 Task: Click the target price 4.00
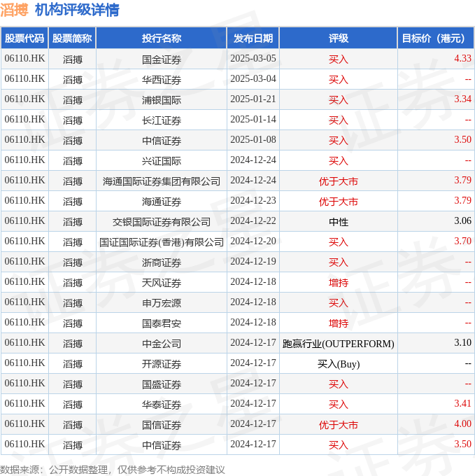pos(462,423)
